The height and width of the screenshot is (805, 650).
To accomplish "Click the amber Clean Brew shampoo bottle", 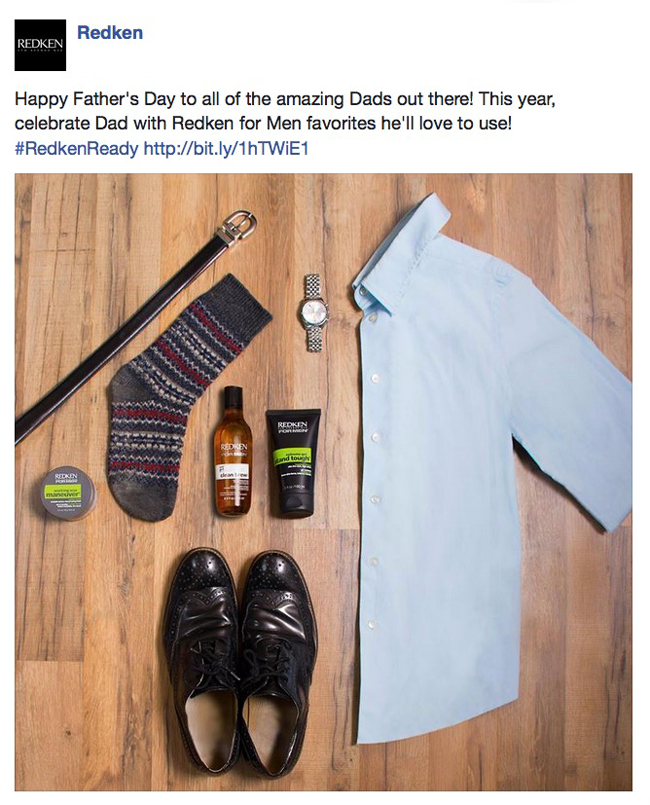I will [x=233, y=451].
